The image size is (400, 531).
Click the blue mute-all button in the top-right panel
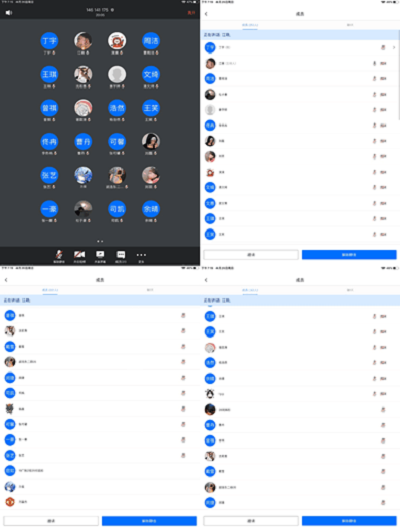tap(349, 255)
